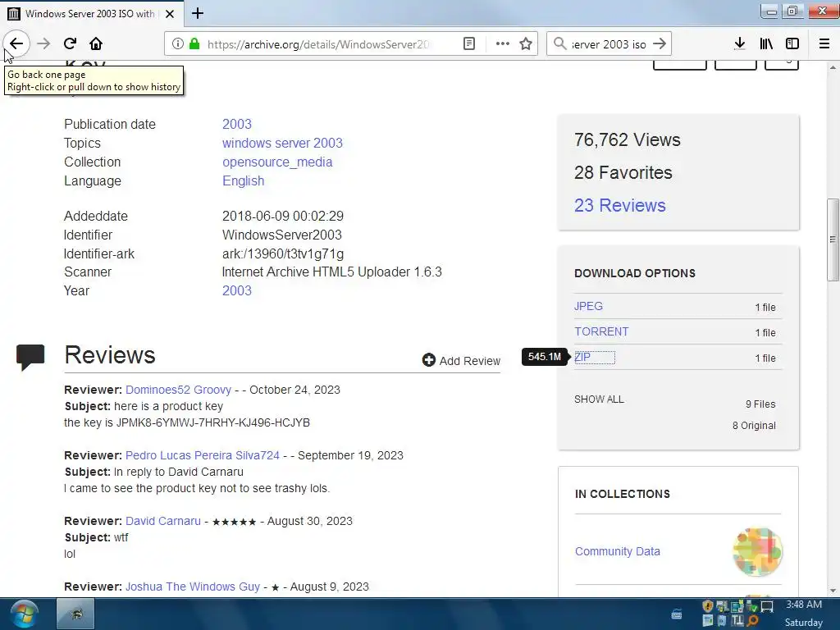The width and height of the screenshot is (840, 630).
Task: Toggle reader view in the address bar
Action: pos(469,44)
